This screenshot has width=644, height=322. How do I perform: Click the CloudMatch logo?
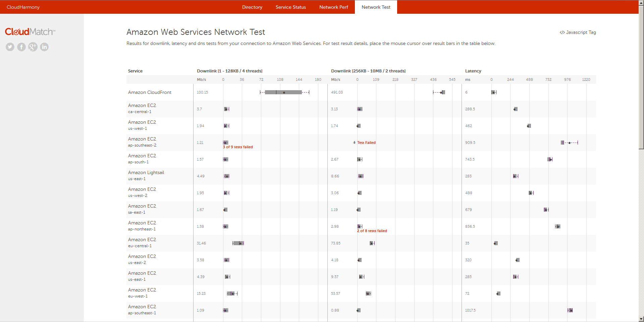coord(30,32)
